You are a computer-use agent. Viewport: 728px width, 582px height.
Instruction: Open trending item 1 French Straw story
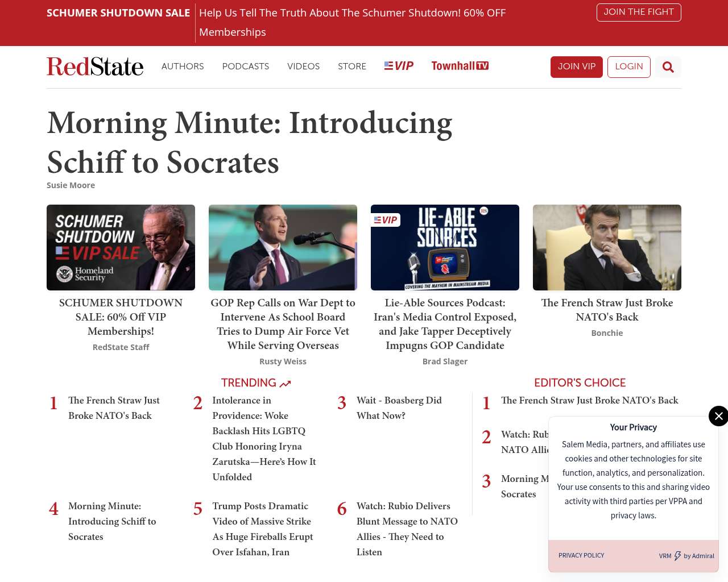[114, 408]
